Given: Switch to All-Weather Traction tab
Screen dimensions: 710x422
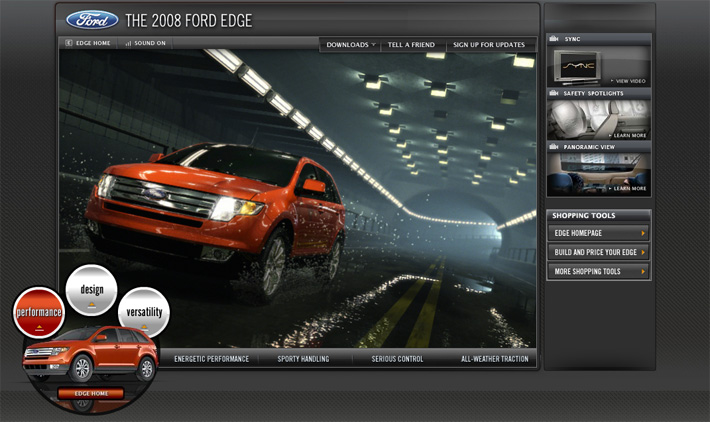Looking at the screenshot, I should (494, 359).
